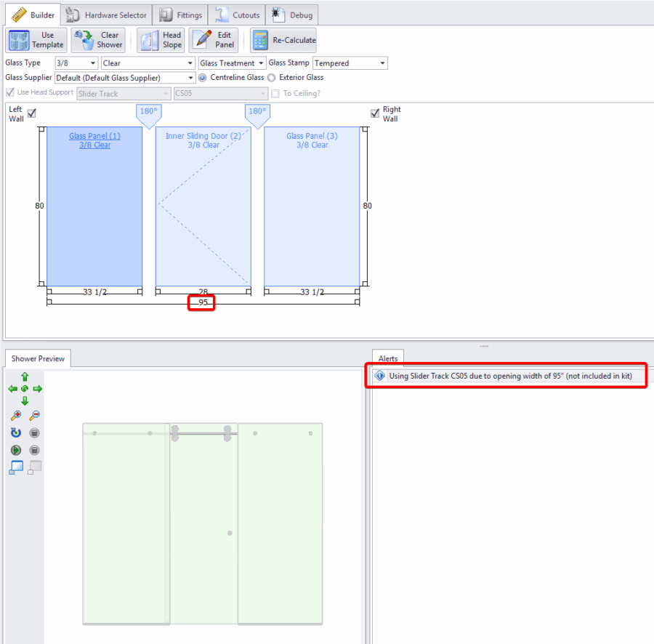654x644 pixels.
Task: Click the Glass Panel (1) link
Action: pyautogui.click(x=94, y=136)
